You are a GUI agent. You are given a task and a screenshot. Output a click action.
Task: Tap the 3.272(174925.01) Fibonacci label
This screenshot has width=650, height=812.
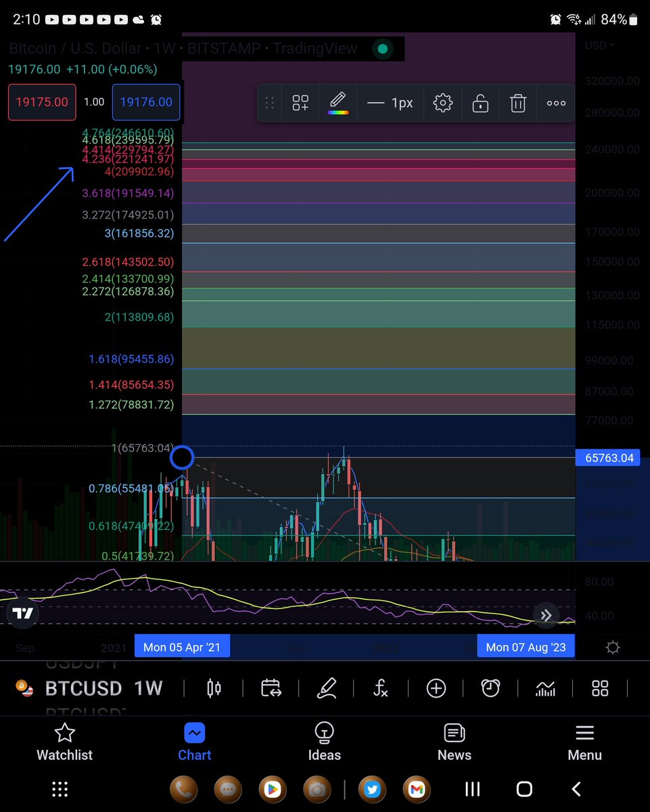click(128, 215)
